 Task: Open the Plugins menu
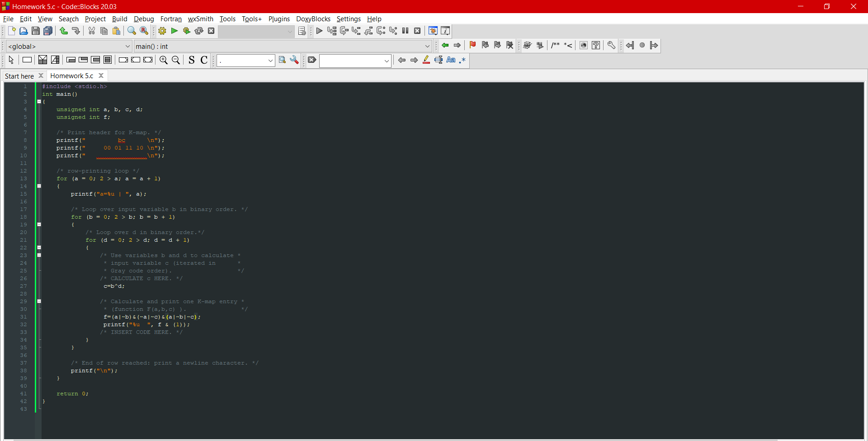coord(279,19)
